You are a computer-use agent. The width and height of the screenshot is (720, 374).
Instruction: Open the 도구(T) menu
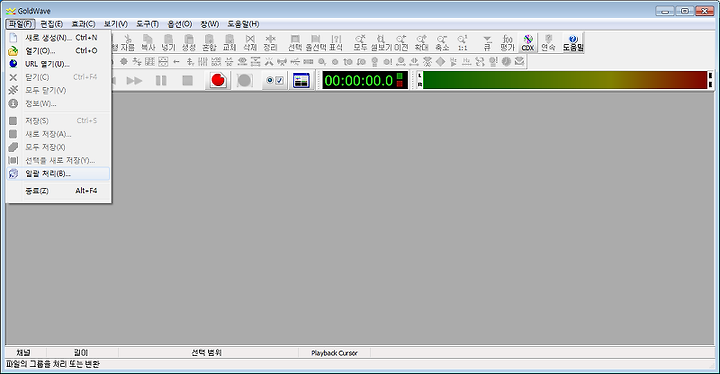(x=147, y=24)
